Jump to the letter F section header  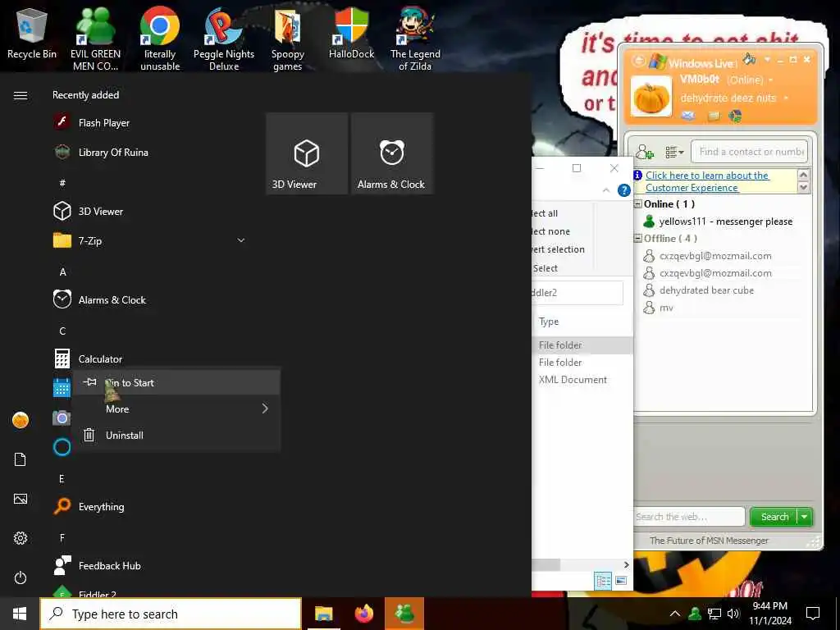[x=62, y=538]
